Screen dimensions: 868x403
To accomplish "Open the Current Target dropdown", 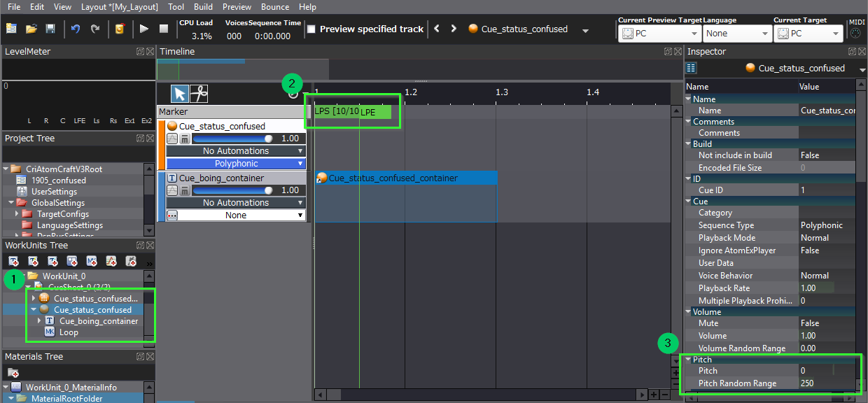I will click(810, 33).
